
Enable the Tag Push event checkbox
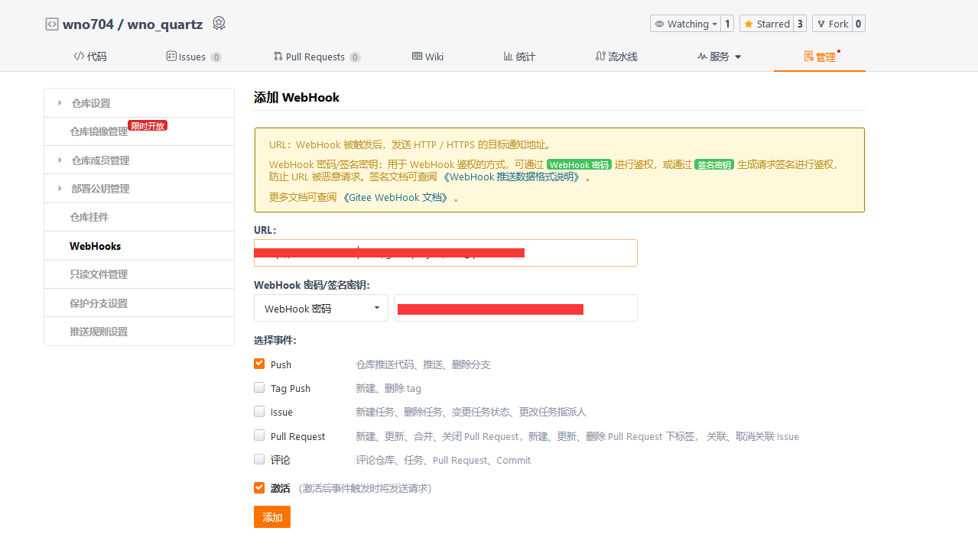(x=260, y=388)
